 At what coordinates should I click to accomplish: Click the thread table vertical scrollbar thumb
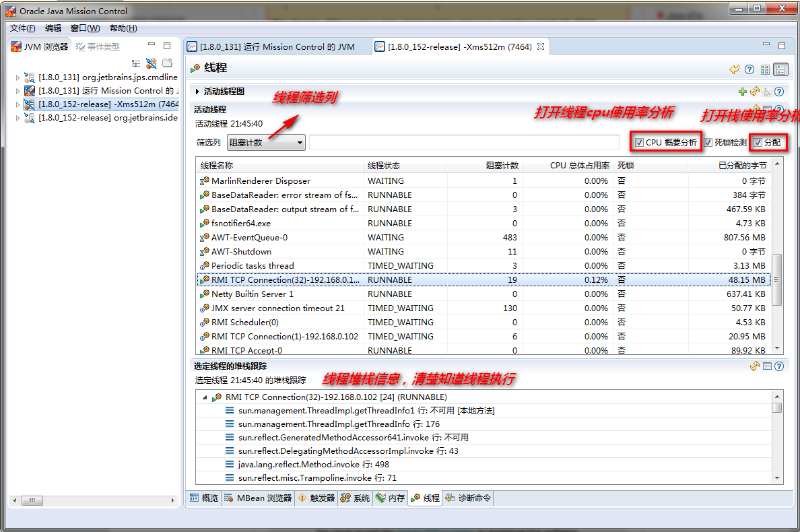pyautogui.click(x=776, y=279)
